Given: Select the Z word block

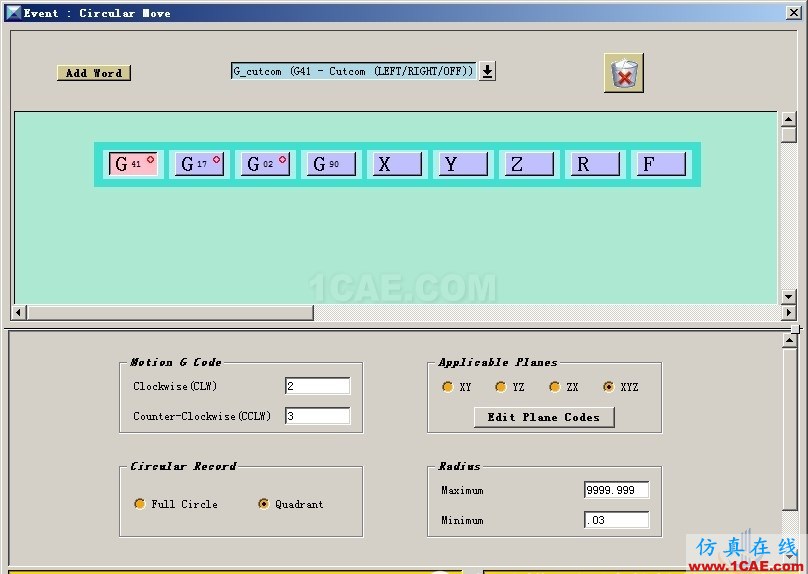Looking at the screenshot, I should 529,164.
